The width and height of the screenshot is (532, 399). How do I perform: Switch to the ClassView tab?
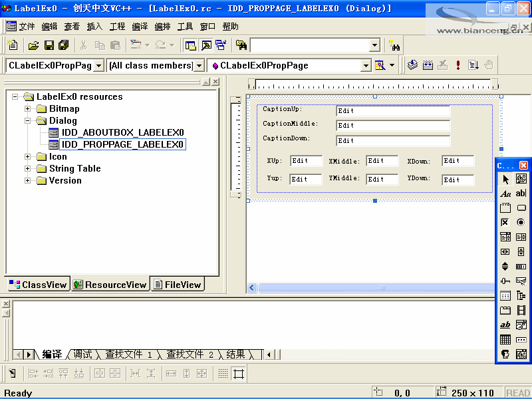(x=39, y=285)
